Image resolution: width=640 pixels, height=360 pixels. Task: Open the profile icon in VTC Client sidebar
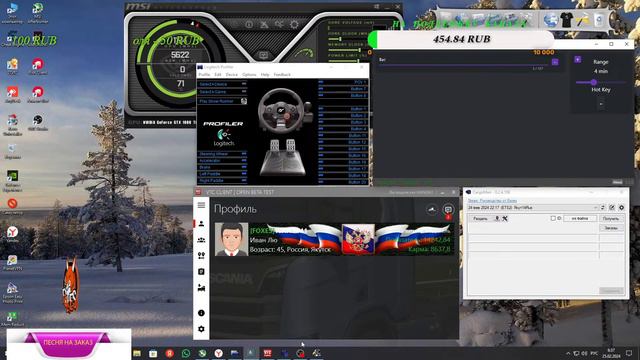click(x=201, y=224)
